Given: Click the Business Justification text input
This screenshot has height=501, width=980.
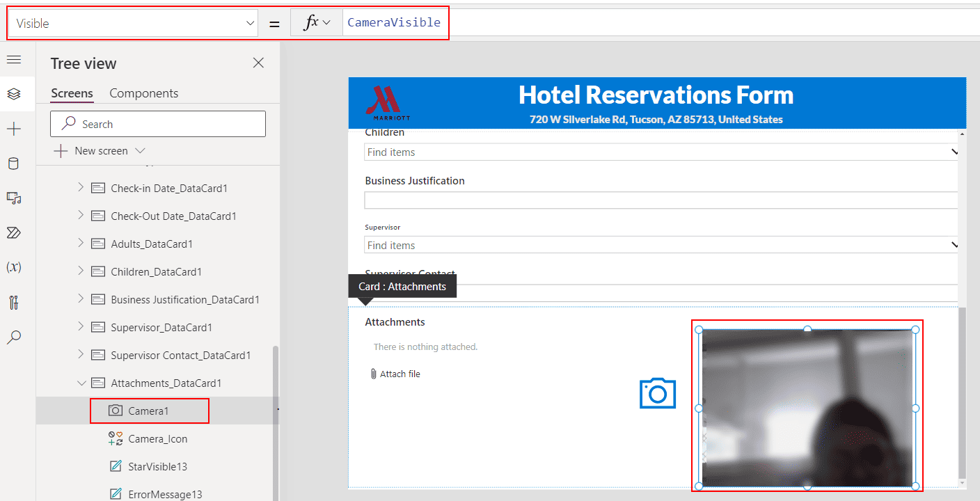Looking at the screenshot, I should (661, 200).
